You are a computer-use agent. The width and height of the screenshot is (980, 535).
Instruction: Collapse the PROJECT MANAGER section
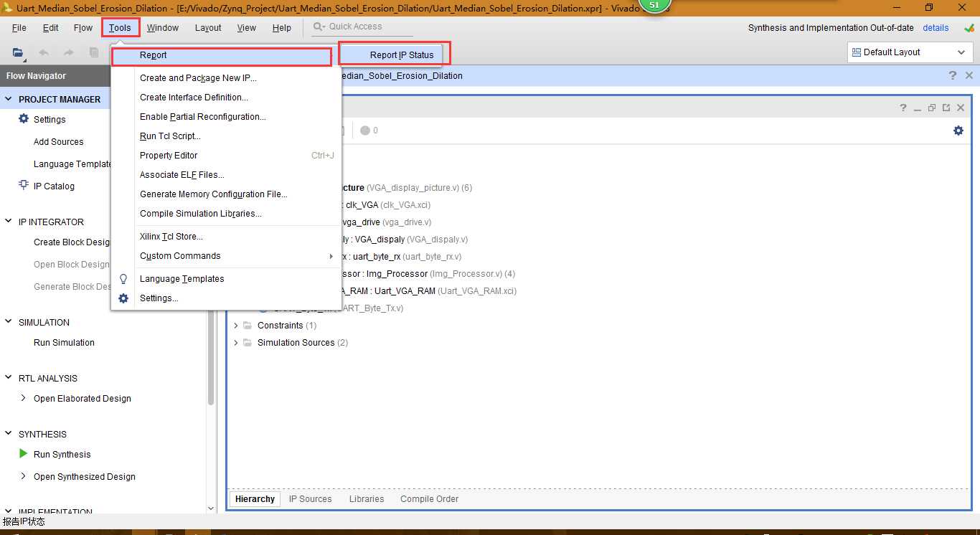[9, 99]
